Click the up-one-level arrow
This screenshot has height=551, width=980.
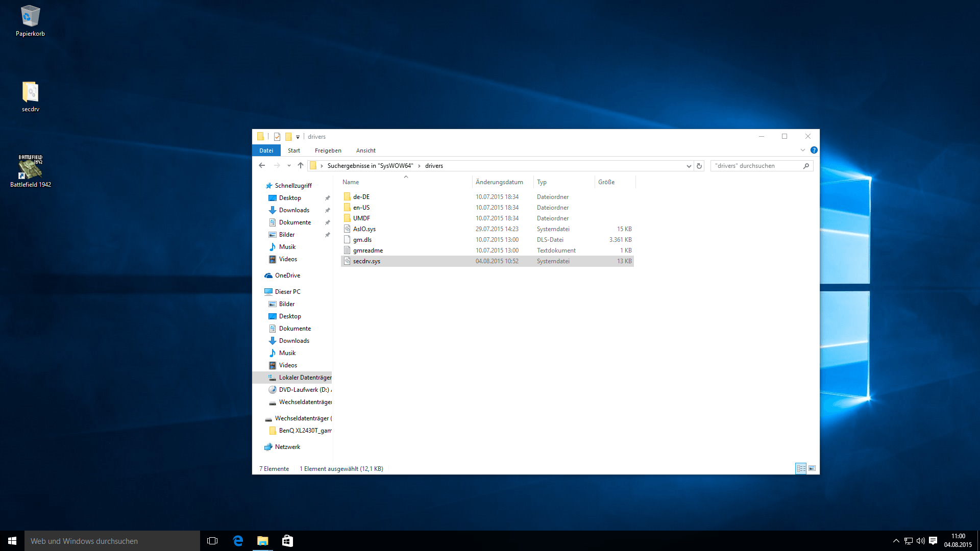click(x=301, y=165)
